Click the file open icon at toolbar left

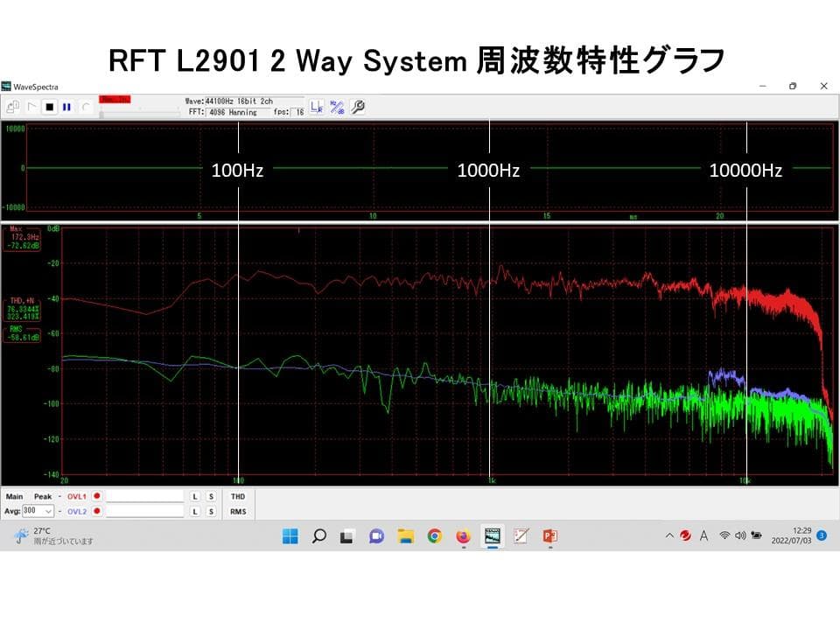(13, 106)
